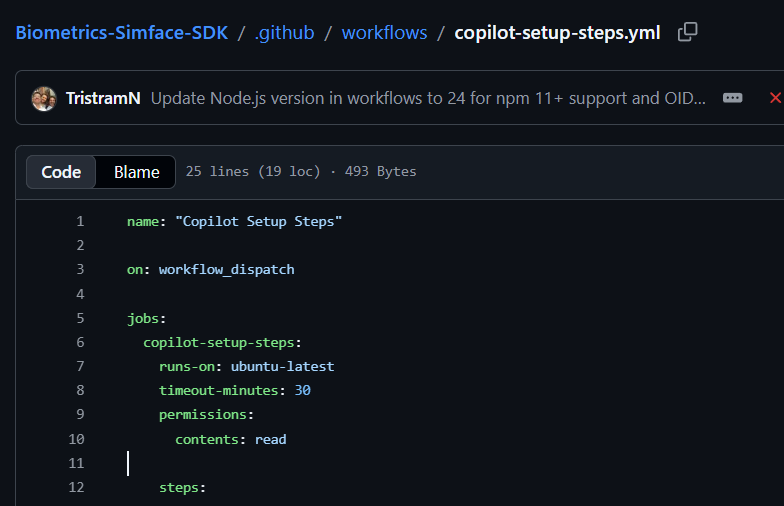Select line number 2
Viewport: 784px width, 506px height.
pos(80,246)
